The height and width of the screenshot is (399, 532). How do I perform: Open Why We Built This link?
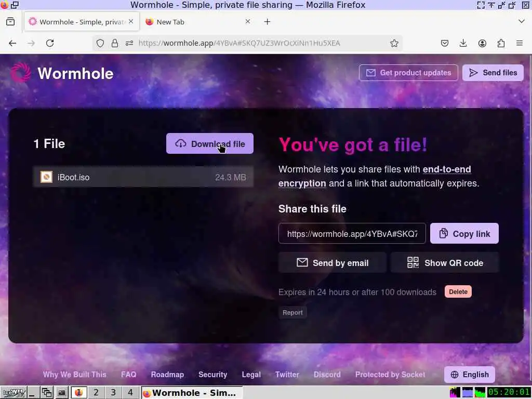(75, 374)
